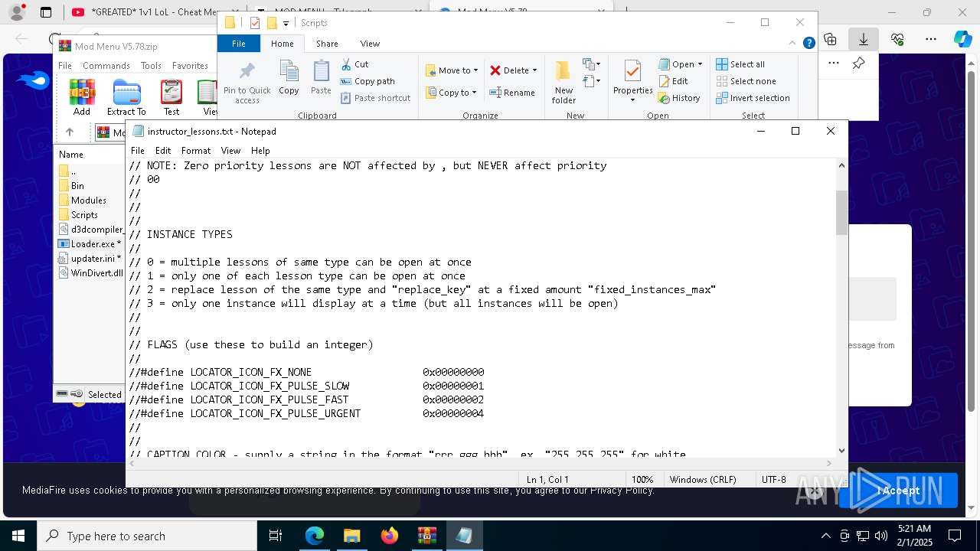980x551 pixels.
Task: Open the notification center icon
Action: [955, 536]
